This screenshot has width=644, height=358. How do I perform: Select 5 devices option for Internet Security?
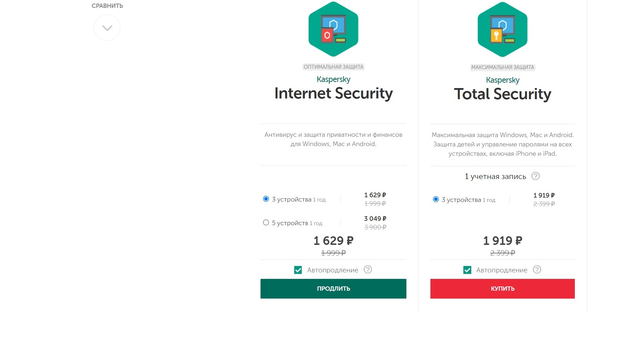266,223
